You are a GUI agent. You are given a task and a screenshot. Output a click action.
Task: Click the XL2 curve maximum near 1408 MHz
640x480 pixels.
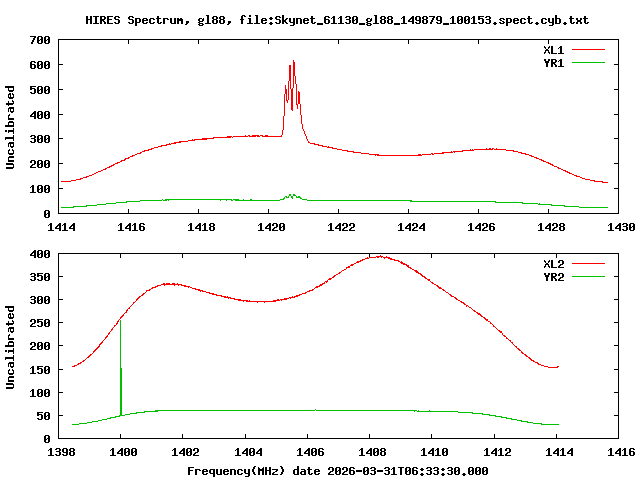click(x=380, y=257)
